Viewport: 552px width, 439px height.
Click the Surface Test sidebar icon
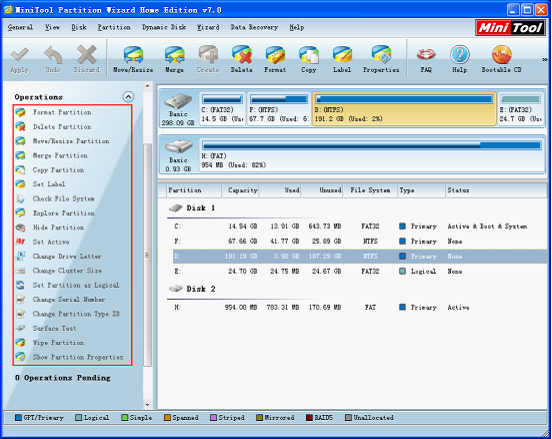tap(20, 328)
